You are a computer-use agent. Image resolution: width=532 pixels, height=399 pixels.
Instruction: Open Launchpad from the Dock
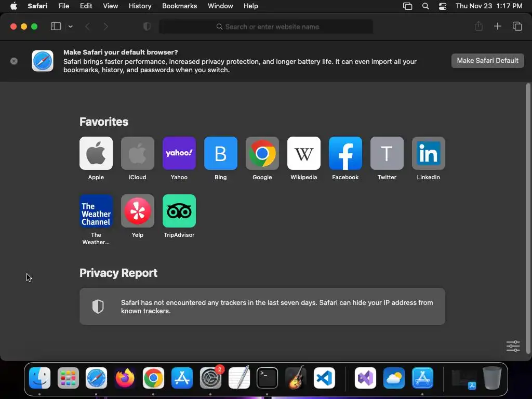(68, 378)
